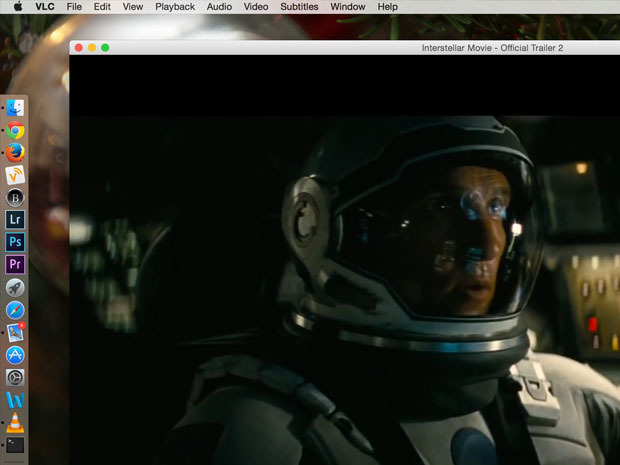Open the Video menu

(x=256, y=7)
